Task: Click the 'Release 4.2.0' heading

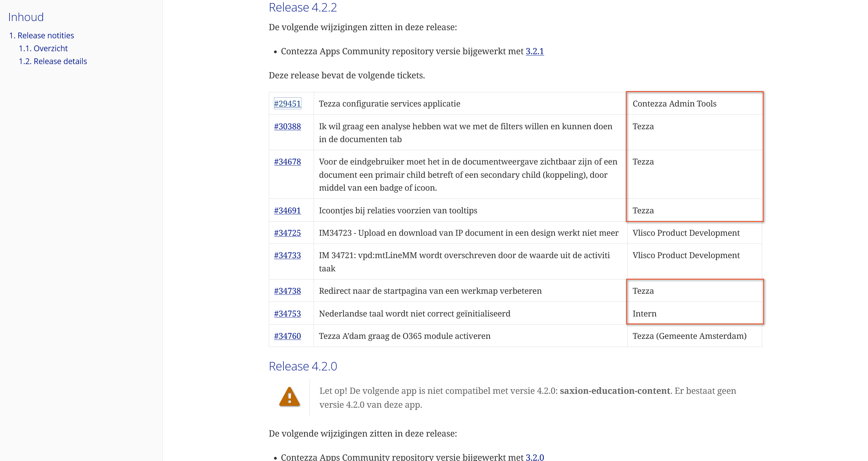Action: (302, 366)
